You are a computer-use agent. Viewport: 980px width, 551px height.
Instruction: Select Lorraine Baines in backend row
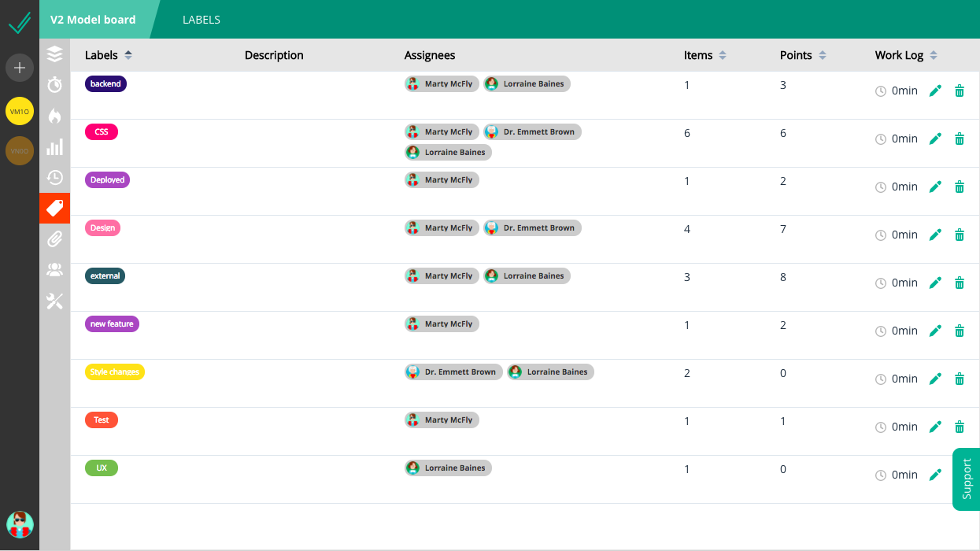527,83
